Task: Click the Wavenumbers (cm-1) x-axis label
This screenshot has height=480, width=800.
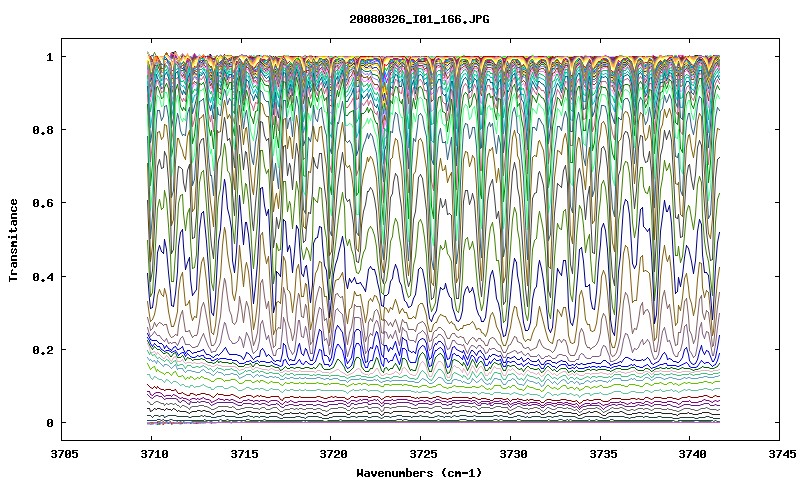Action: click(x=419, y=473)
